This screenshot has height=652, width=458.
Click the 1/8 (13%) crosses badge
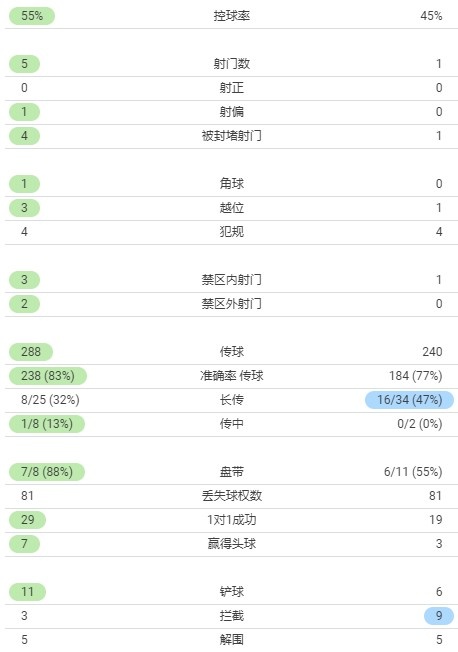point(47,424)
